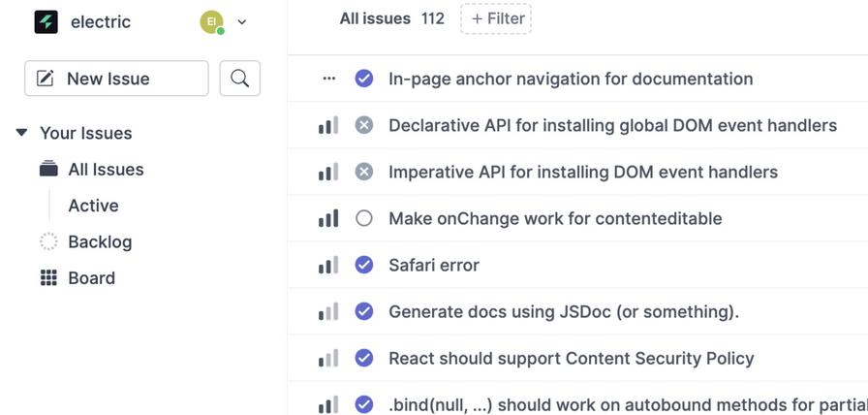This screenshot has width=868, height=415.
Task: Click the New Issue button
Action: pyautogui.click(x=116, y=79)
